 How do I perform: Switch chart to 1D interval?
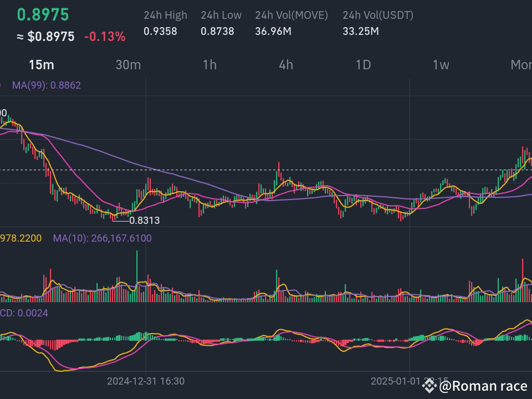[x=364, y=65]
